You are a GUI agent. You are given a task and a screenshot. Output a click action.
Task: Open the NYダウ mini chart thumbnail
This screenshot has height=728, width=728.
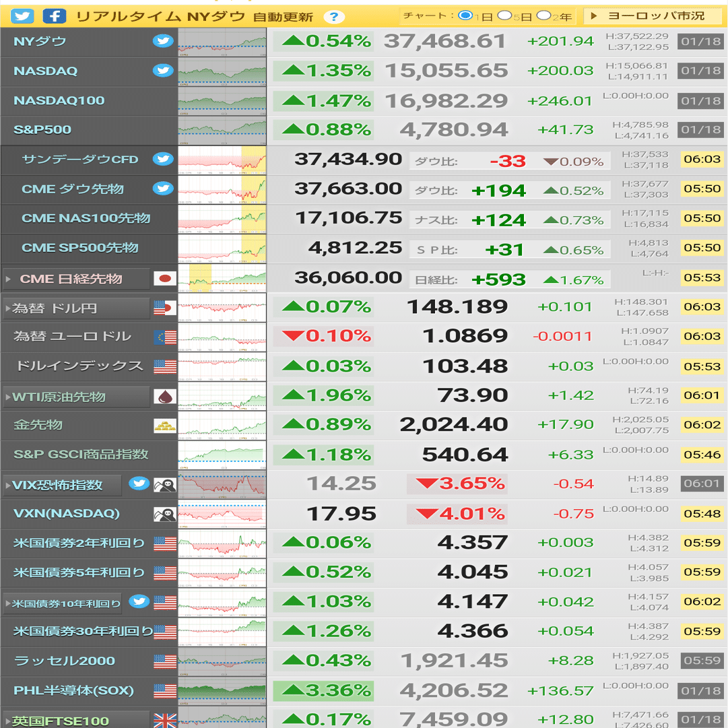pos(222,42)
